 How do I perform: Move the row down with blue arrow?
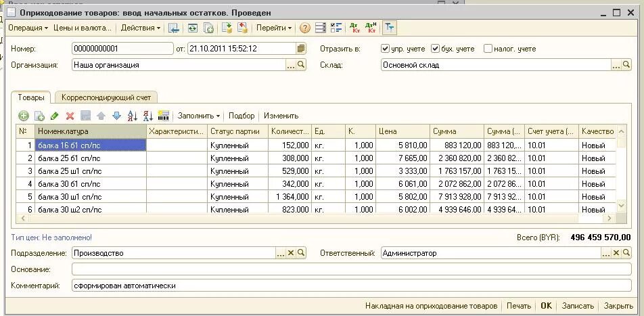tap(116, 116)
